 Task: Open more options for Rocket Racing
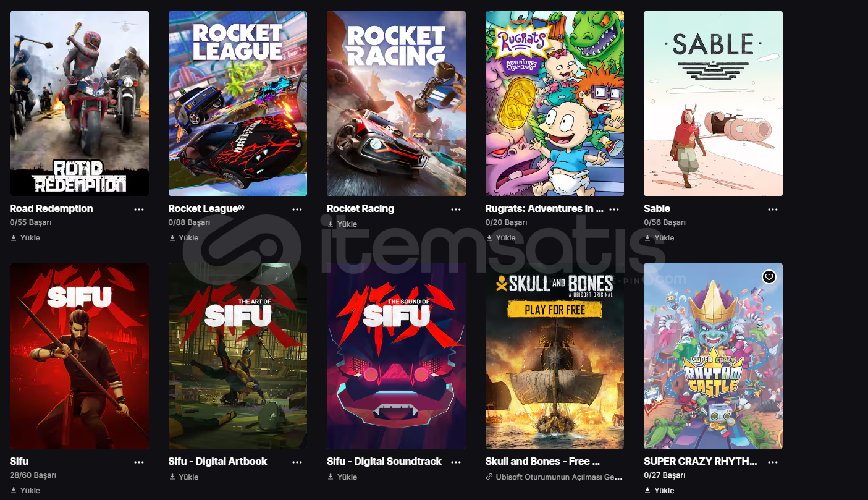pos(456,210)
